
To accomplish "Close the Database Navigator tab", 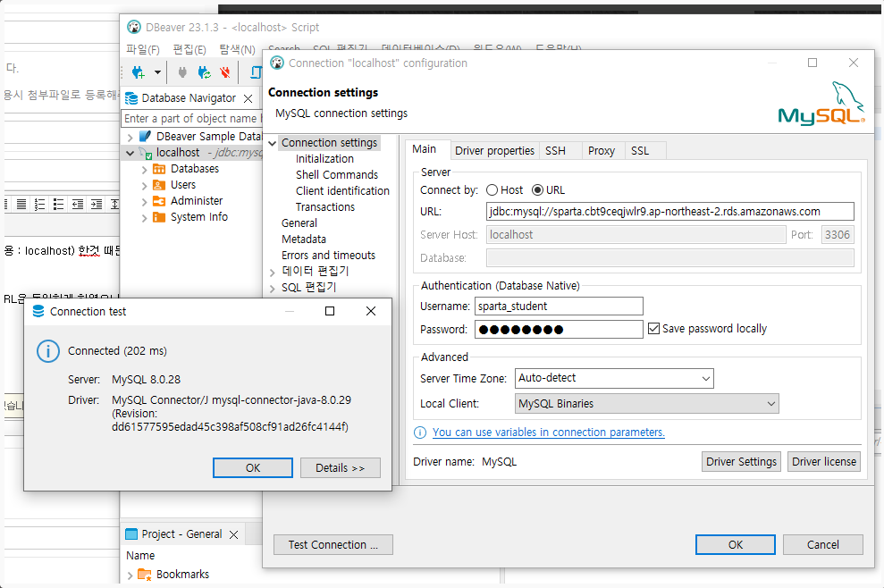I will click(x=248, y=98).
